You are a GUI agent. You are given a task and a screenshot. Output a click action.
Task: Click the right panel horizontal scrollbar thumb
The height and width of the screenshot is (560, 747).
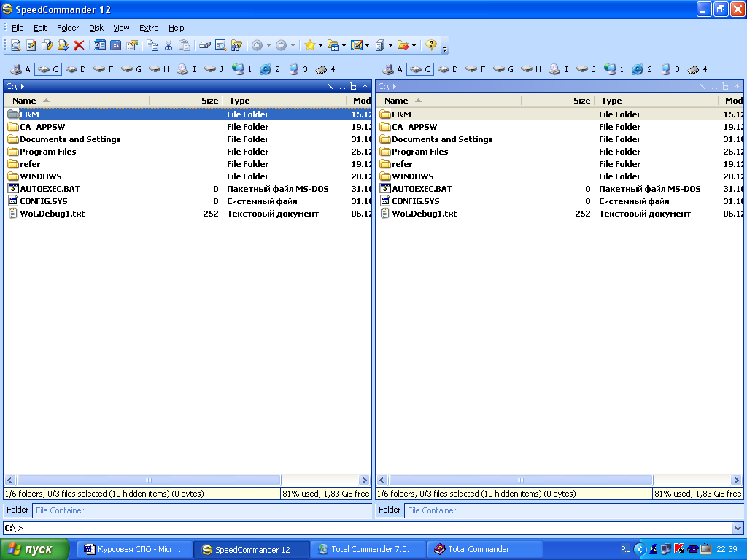(x=521, y=481)
